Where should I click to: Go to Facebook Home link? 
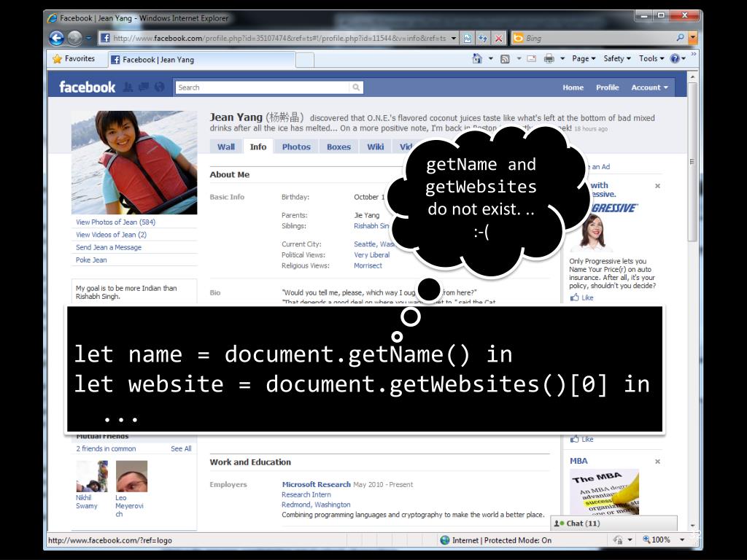(x=573, y=87)
